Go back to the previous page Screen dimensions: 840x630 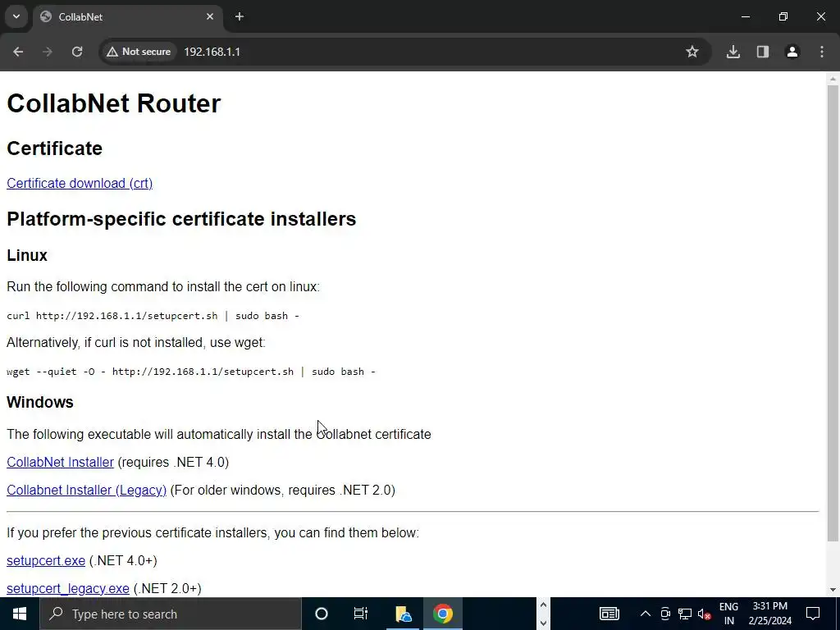(18, 52)
